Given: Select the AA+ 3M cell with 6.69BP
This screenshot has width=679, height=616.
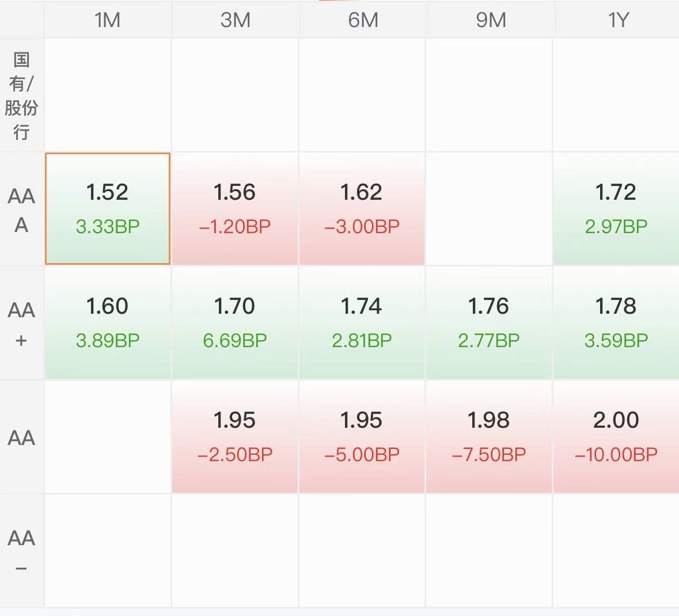Looking at the screenshot, I should [x=235, y=322].
